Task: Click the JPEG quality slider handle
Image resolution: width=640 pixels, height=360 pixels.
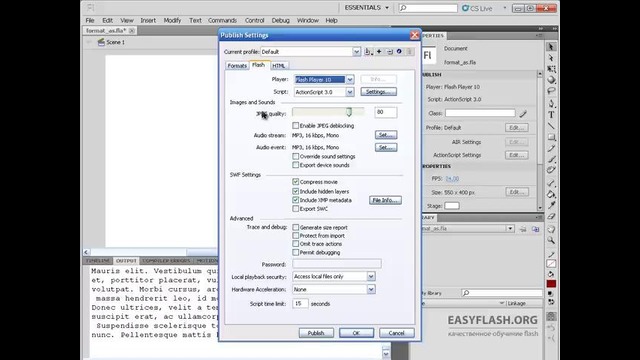Action: (x=349, y=112)
